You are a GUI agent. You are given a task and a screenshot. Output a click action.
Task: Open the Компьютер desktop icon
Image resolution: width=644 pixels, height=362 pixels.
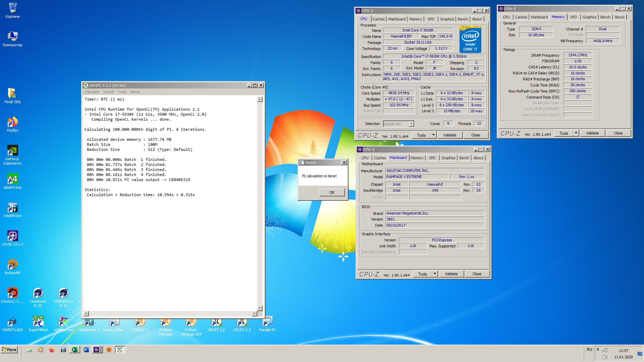(12, 39)
